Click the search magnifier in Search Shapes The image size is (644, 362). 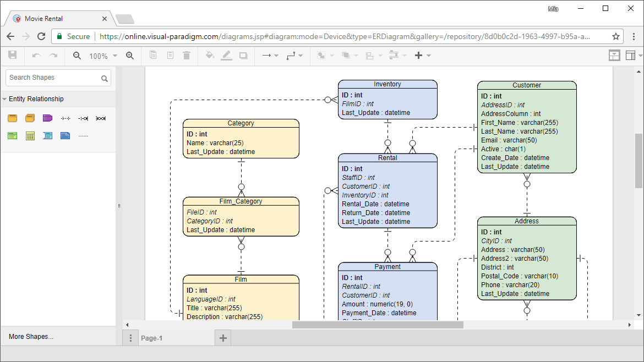(105, 78)
